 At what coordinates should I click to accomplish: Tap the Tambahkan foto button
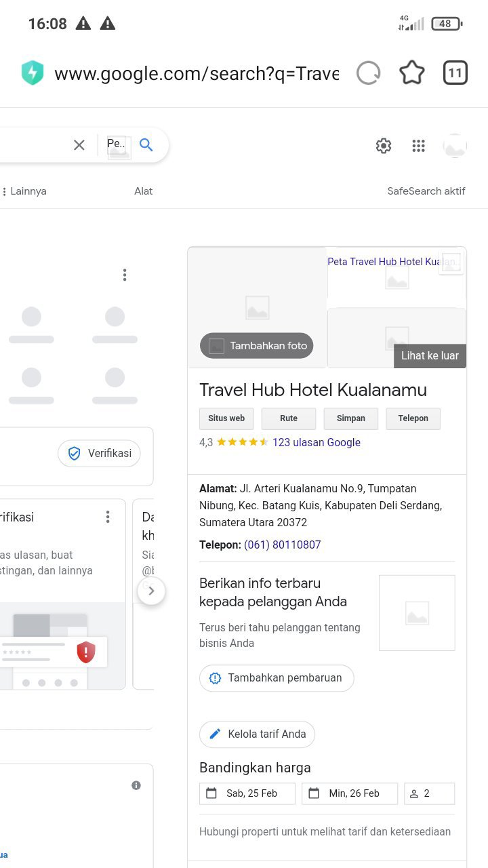257,346
